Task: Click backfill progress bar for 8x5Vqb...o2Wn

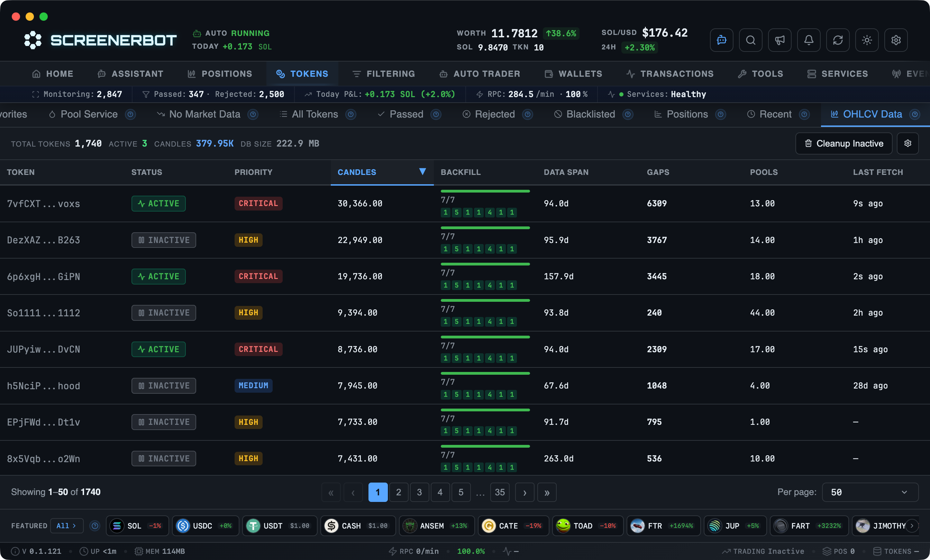Action: click(485, 446)
